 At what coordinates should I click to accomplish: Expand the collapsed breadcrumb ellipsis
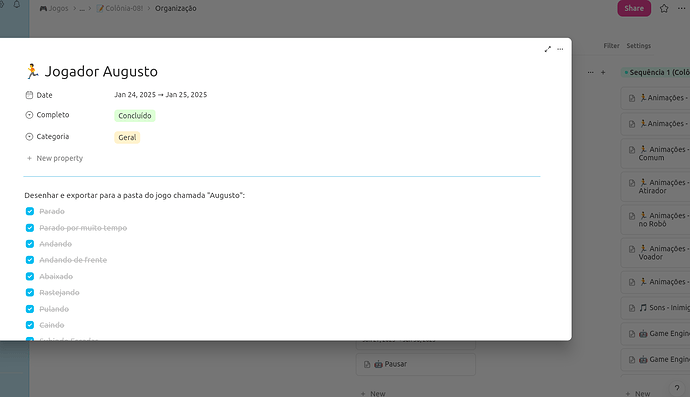[82, 8]
